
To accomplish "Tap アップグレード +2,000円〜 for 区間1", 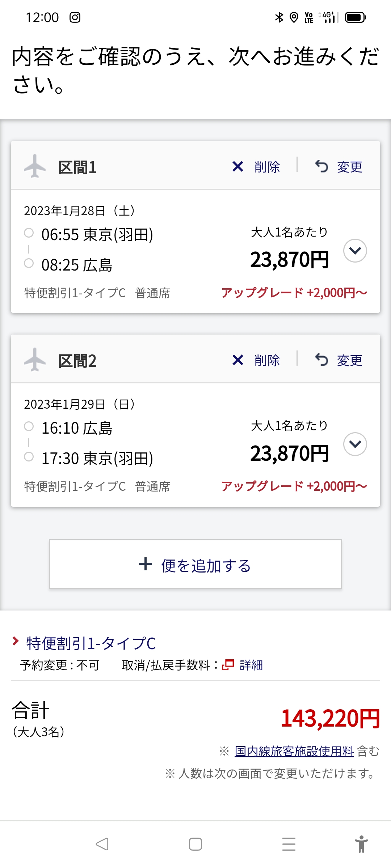I will click(294, 293).
